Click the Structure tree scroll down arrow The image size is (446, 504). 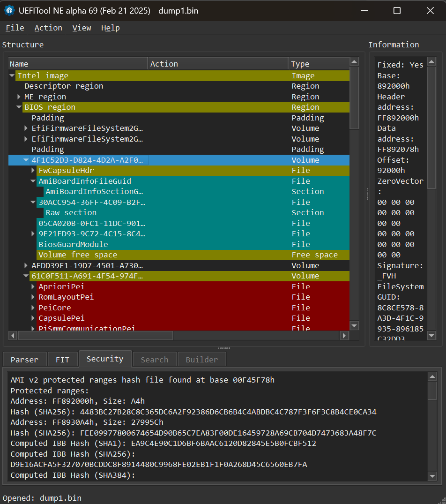(x=354, y=326)
